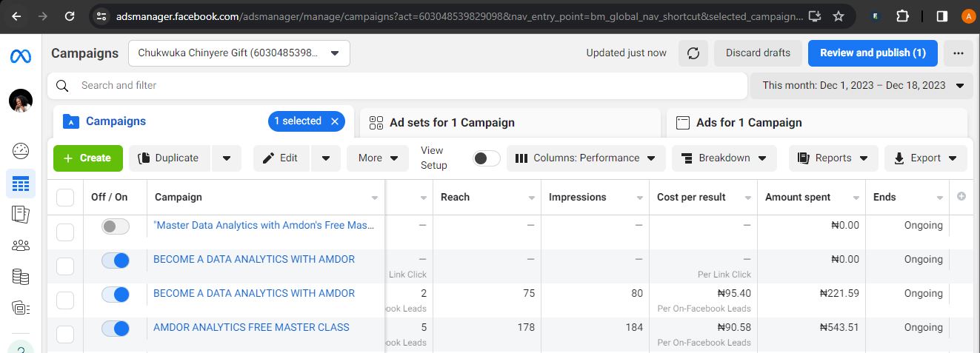Expand the Columns: Performance dropdown
The height and width of the screenshot is (353, 980).
585,158
